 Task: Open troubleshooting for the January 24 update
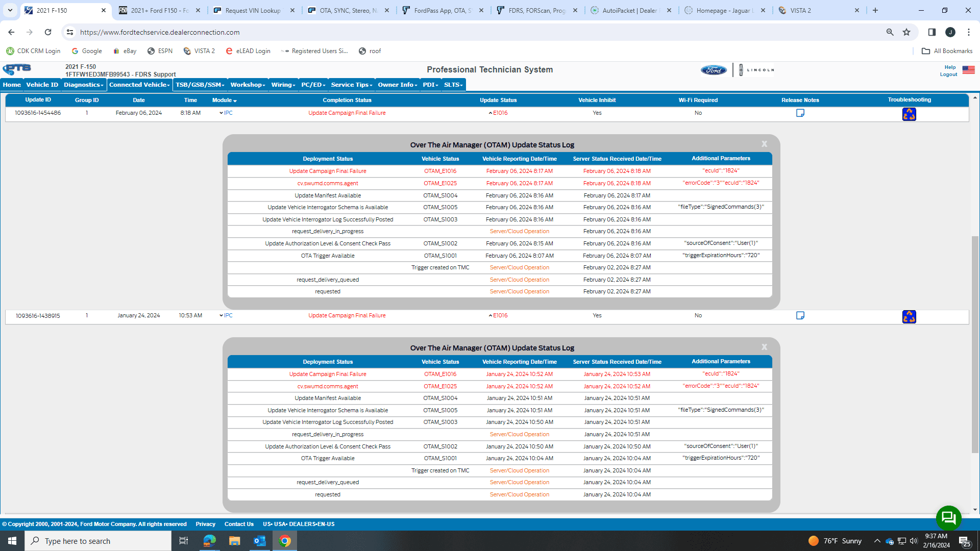pyautogui.click(x=909, y=317)
